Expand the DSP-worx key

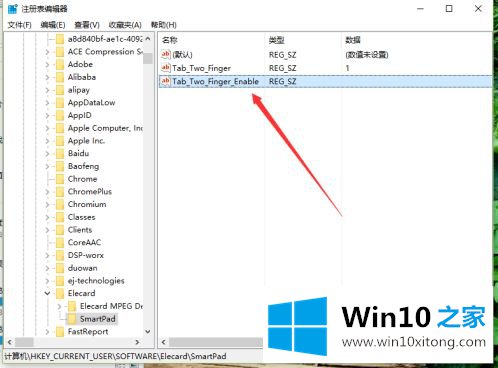pyautogui.click(x=47, y=255)
